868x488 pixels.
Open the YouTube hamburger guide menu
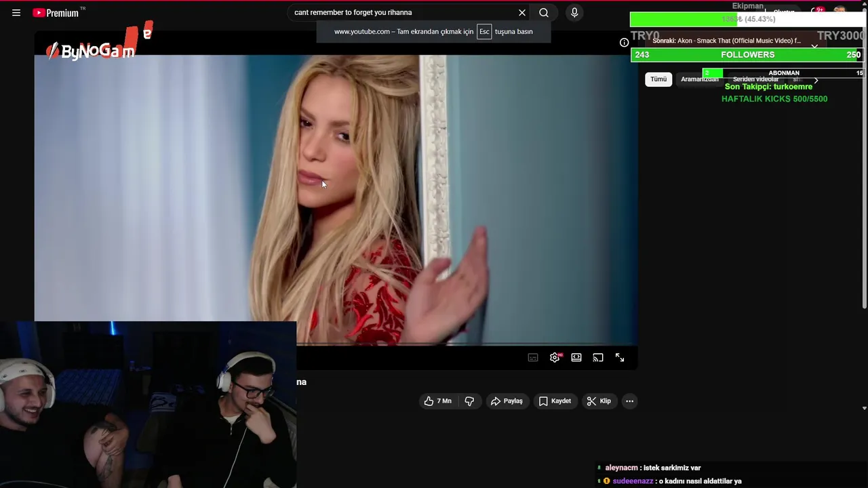[16, 12]
